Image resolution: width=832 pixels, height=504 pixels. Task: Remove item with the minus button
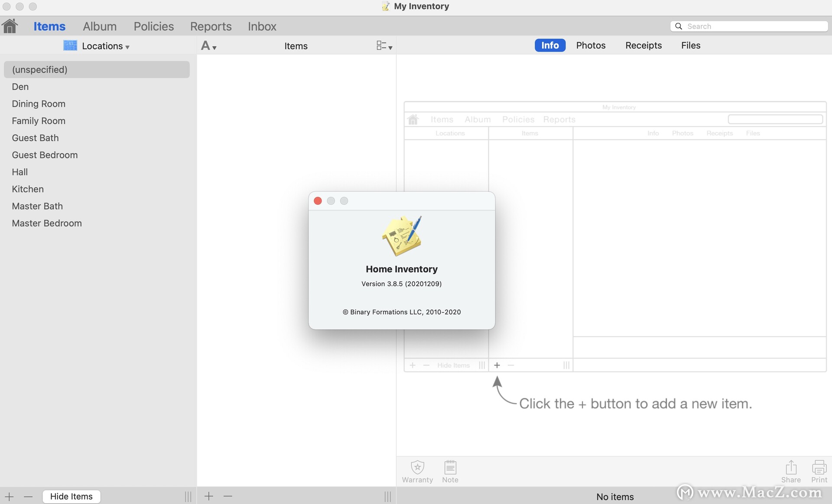[x=228, y=496]
